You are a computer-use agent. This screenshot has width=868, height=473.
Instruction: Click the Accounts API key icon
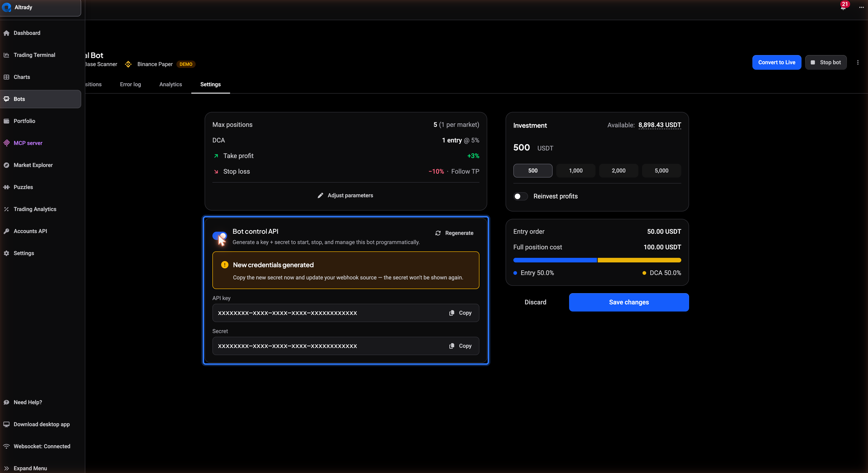[6, 231]
